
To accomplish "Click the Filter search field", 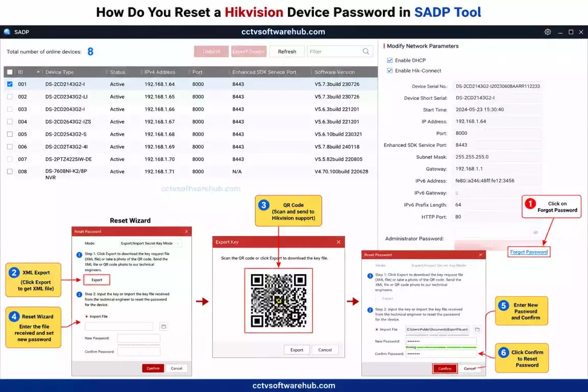I will pyautogui.click(x=340, y=52).
